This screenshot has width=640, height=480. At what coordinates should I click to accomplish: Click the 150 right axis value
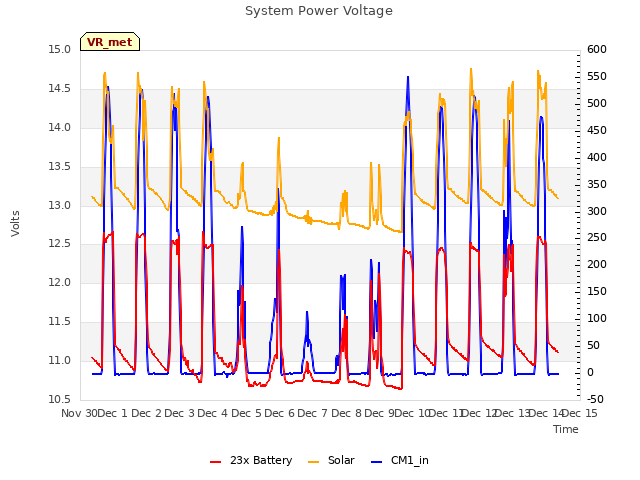click(x=597, y=291)
